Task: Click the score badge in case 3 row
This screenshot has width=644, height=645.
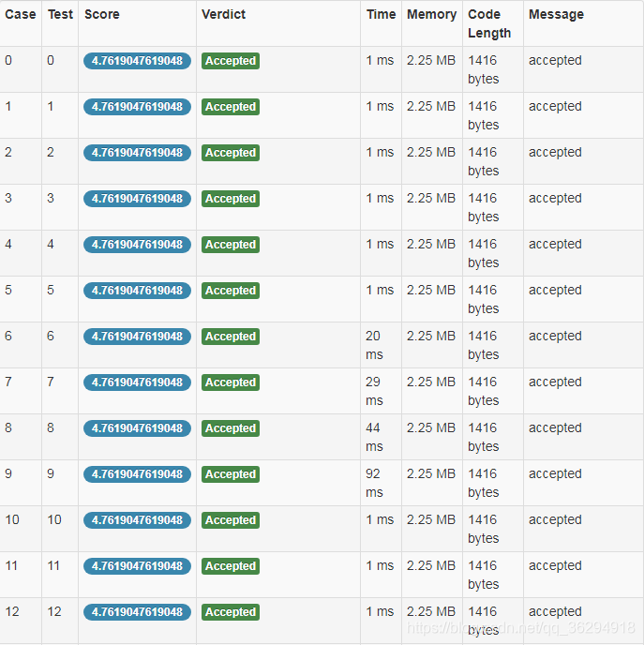Action: 137,199
